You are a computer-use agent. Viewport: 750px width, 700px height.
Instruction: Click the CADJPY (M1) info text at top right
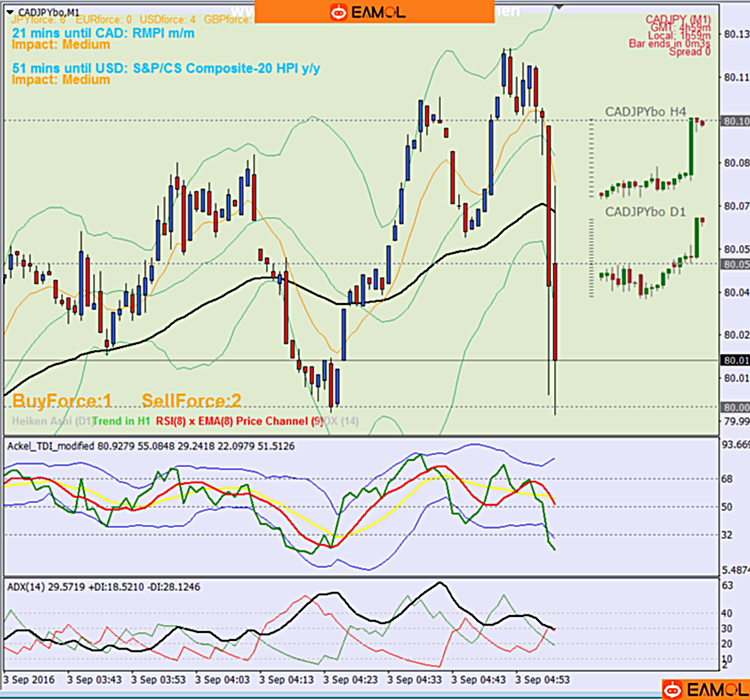pos(677,18)
